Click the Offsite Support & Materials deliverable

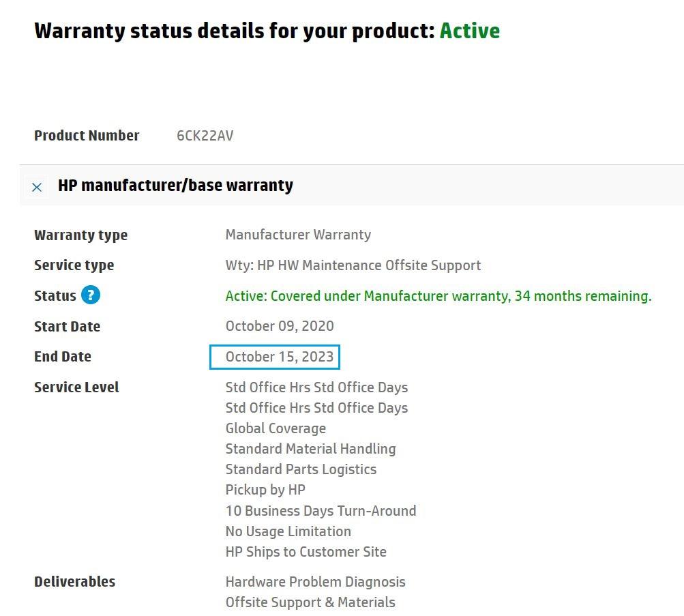[310, 602]
